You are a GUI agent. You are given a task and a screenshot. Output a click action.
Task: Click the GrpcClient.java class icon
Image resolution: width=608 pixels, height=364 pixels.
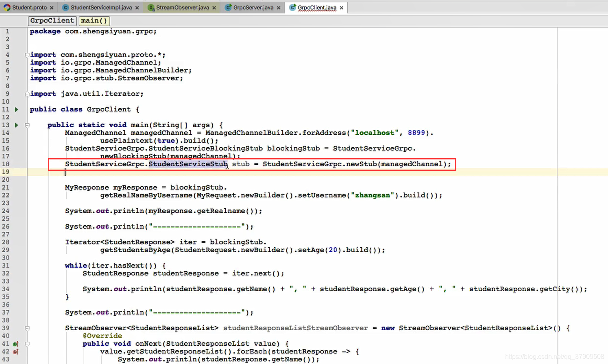click(x=292, y=8)
